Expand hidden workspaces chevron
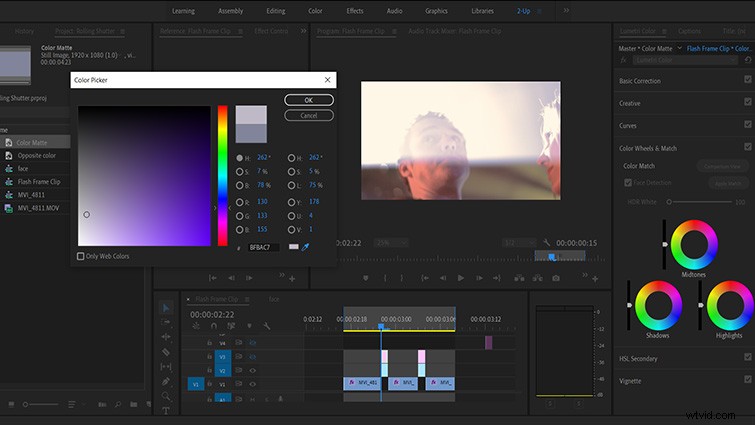The image size is (755, 425). 566,10
